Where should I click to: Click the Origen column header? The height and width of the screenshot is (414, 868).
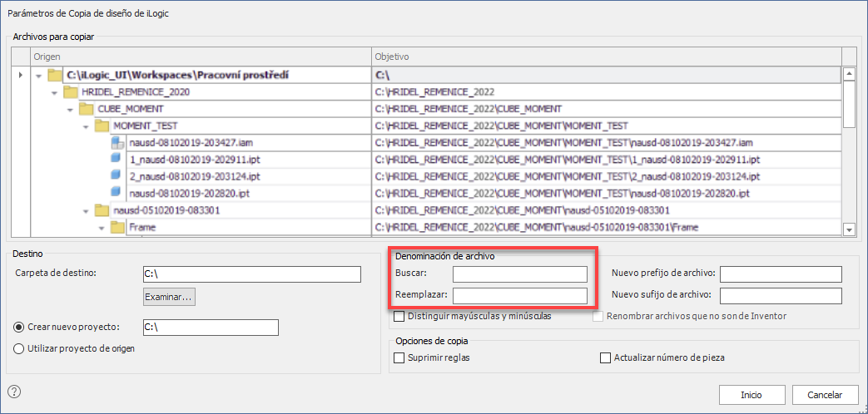200,57
